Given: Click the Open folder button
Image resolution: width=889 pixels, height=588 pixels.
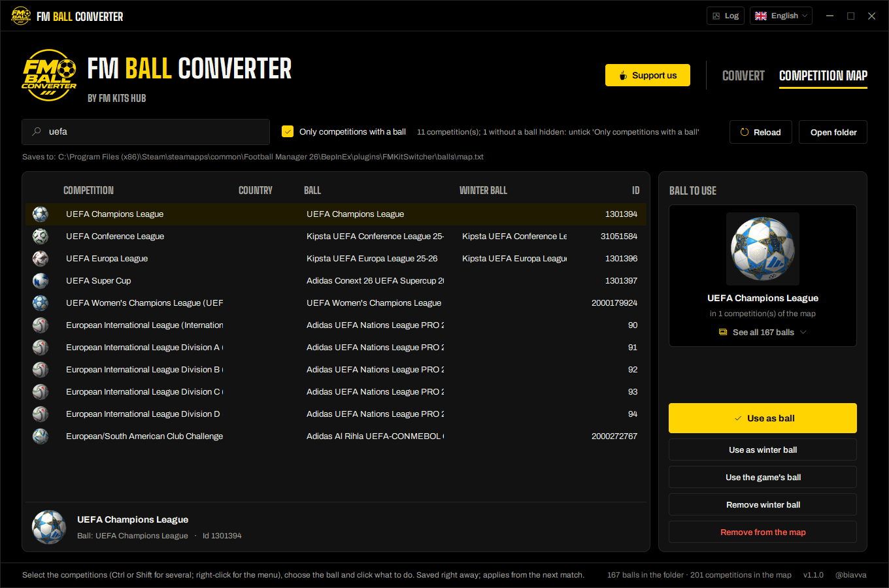Looking at the screenshot, I should pos(833,132).
